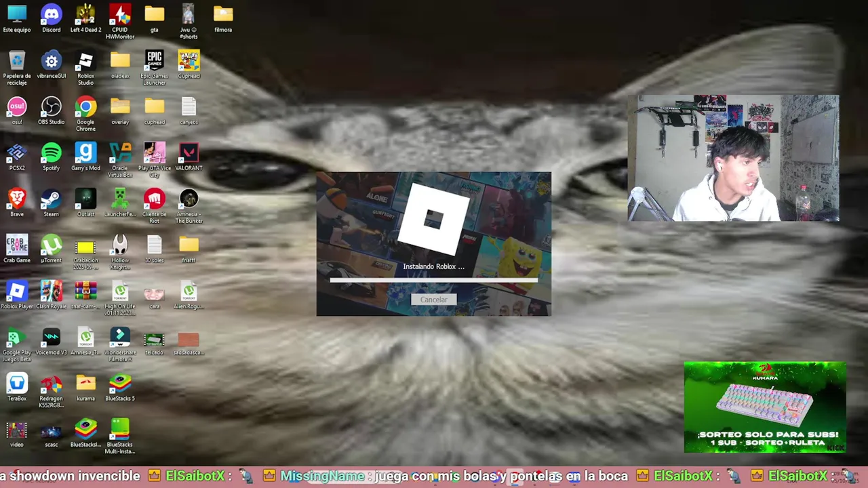This screenshot has height=488, width=868.
Task: Launch Discord from the desktop
Action: [x=52, y=19]
